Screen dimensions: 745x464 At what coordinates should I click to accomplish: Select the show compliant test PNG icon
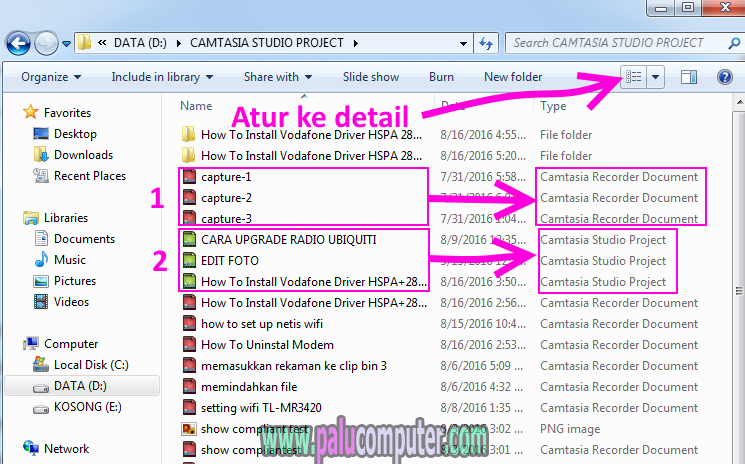click(189, 428)
